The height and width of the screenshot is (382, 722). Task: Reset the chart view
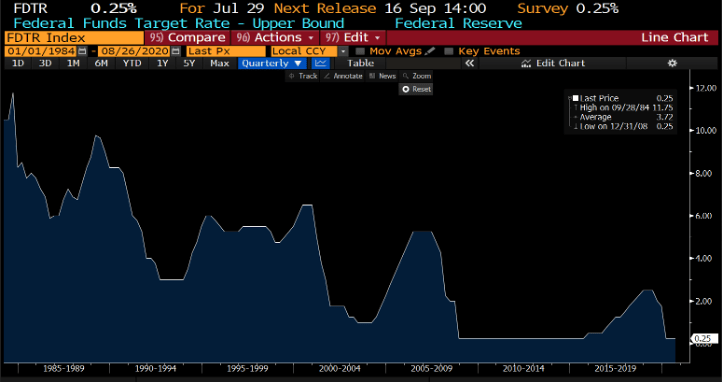point(416,89)
